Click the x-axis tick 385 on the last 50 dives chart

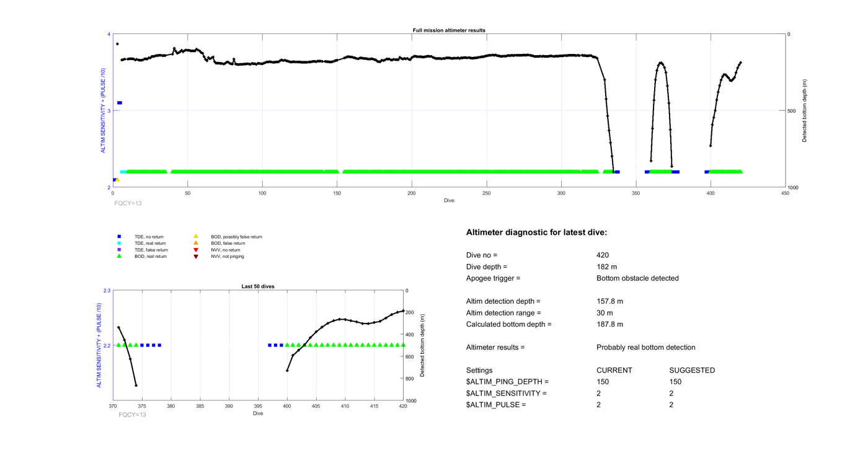point(200,407)
